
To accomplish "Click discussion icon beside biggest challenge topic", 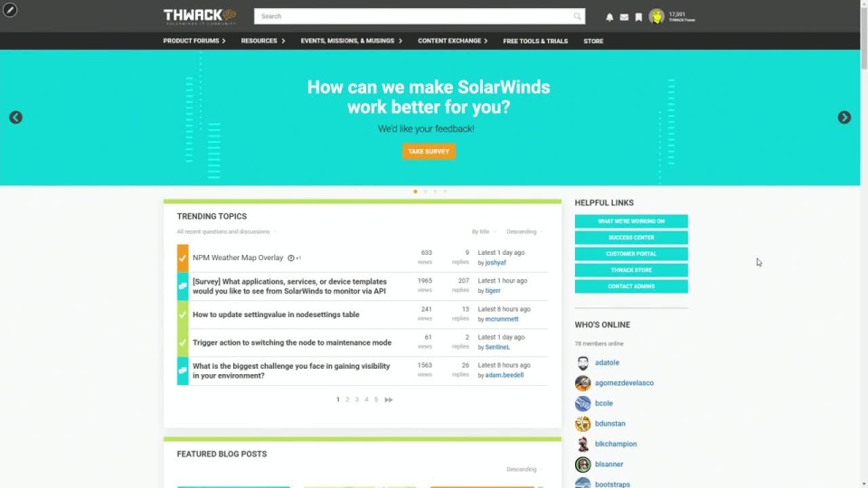I will (x=183, y=371).
